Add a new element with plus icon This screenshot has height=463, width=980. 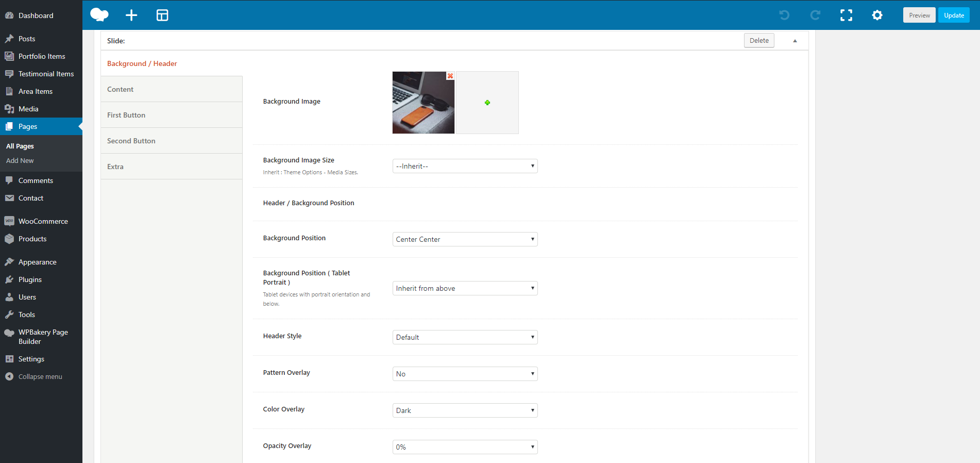pyautogui.click(x=131, y=15)
